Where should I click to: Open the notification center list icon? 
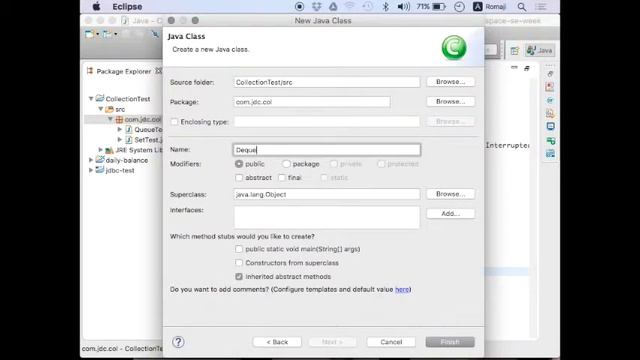(540, 7)
